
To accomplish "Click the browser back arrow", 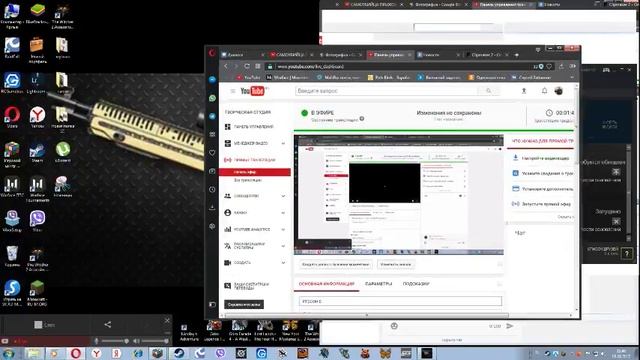I will point(226,66).
